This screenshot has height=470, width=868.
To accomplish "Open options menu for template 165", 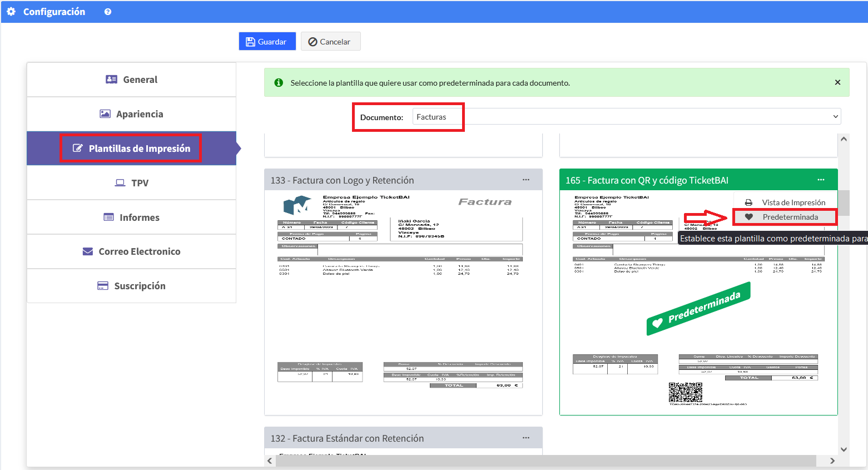I will tap(821, 180).
